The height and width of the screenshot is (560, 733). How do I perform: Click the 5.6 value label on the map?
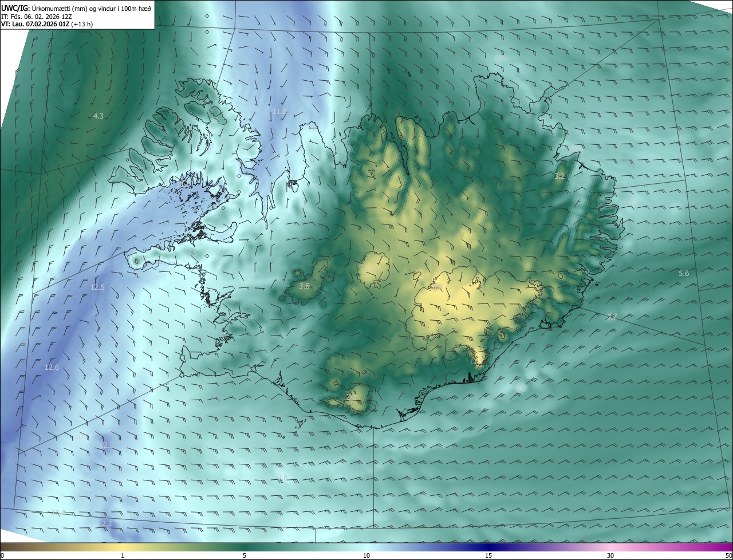(x=684, y=274)
